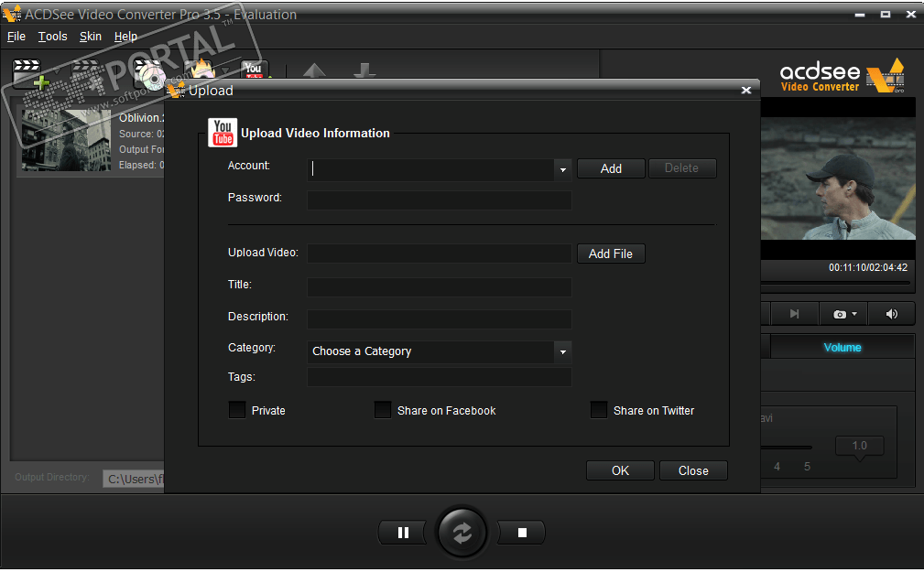Click the Delete account button
This screenshot has height=572, width=924.
tap(682, 168)
